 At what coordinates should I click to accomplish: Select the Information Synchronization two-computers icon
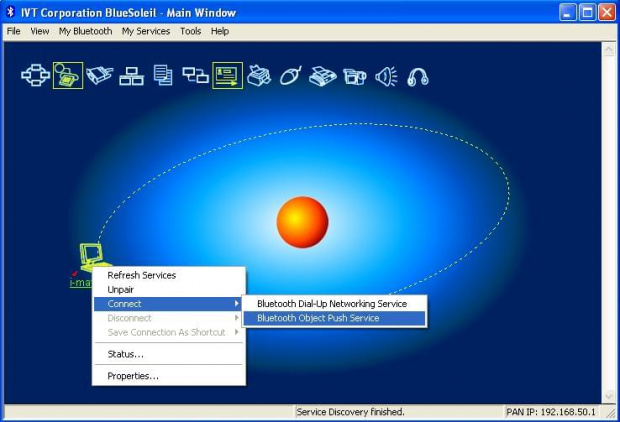pyautogui.click(x=195, y=75)
